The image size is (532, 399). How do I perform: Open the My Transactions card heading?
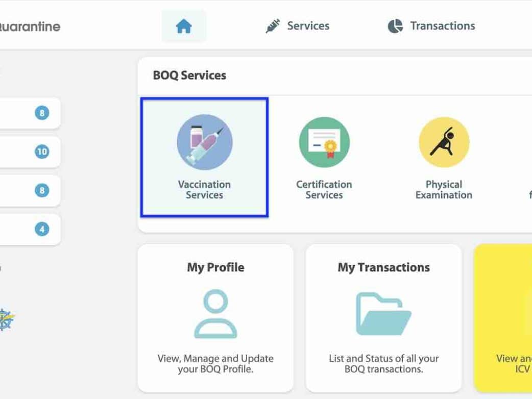[x=384, y=267]
